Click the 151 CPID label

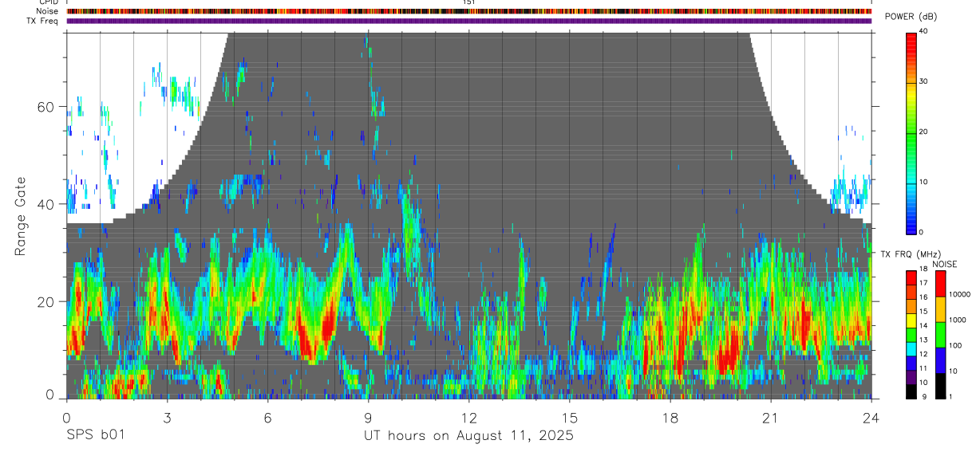tap(469, 2)
